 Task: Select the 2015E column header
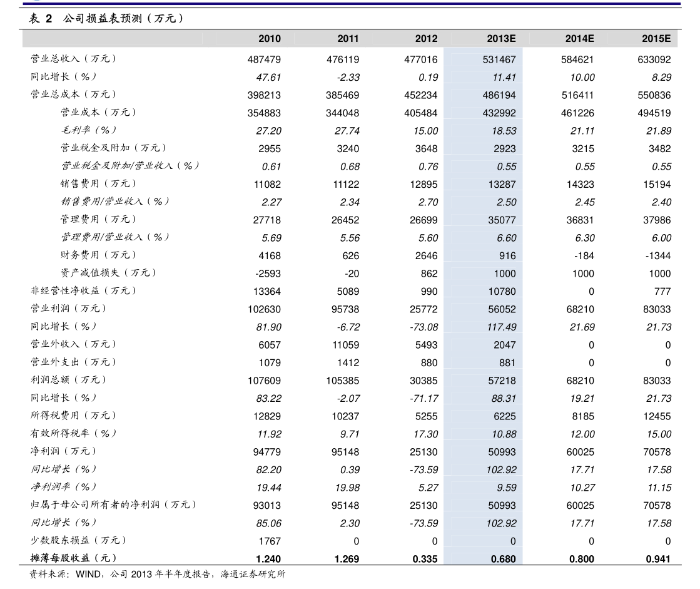coord(656,39)
